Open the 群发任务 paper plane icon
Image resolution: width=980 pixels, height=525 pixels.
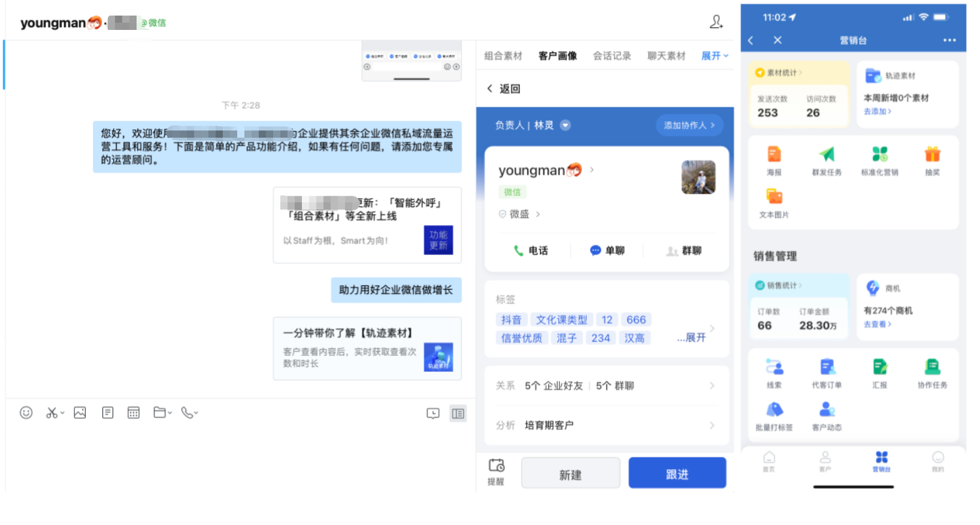[827, 154]
